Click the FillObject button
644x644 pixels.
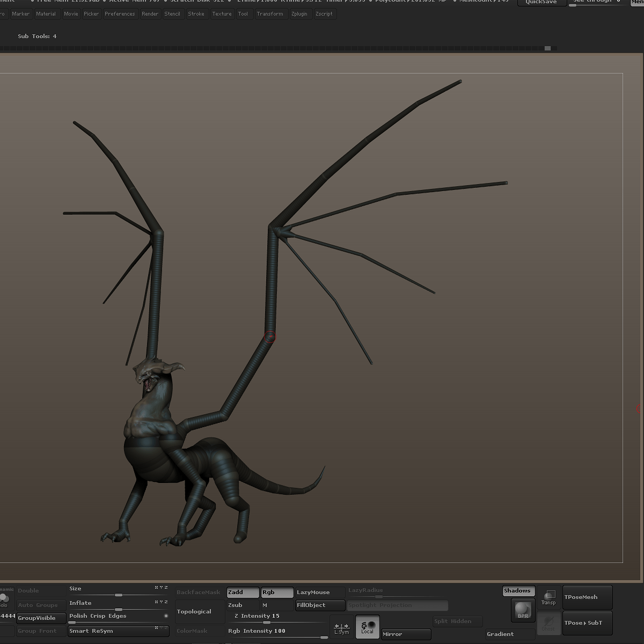coord(320,605)
